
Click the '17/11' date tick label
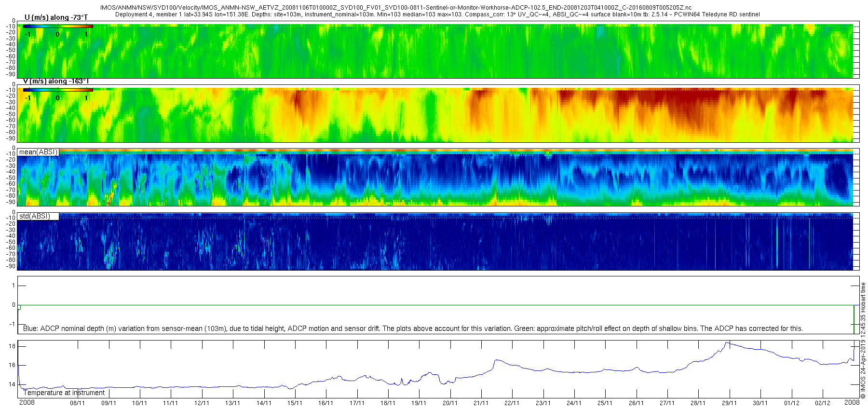[x=357, y=403]
